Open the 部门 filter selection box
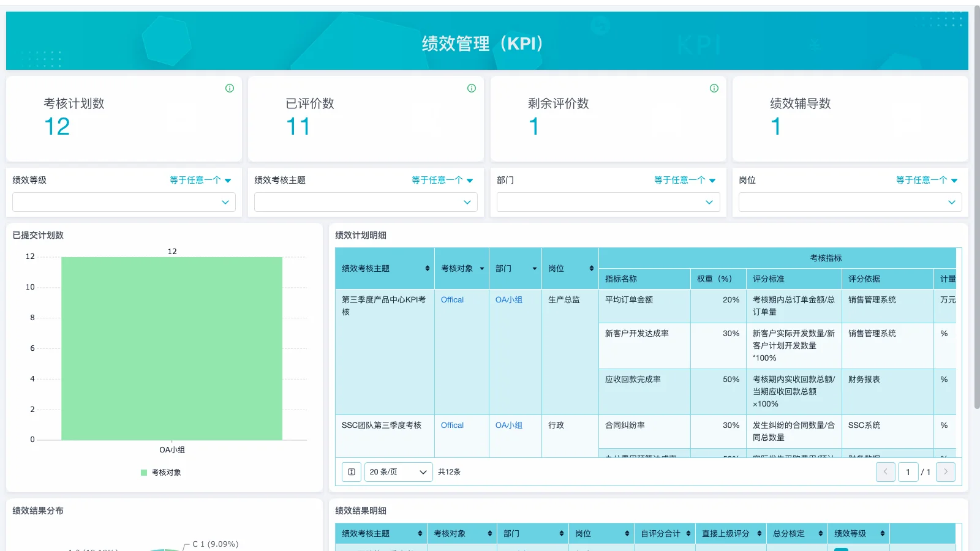980x551 pixels. 608,202
